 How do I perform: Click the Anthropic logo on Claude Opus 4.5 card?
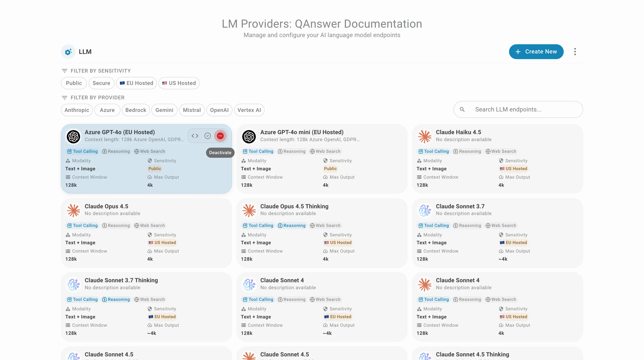pos(73,210)
